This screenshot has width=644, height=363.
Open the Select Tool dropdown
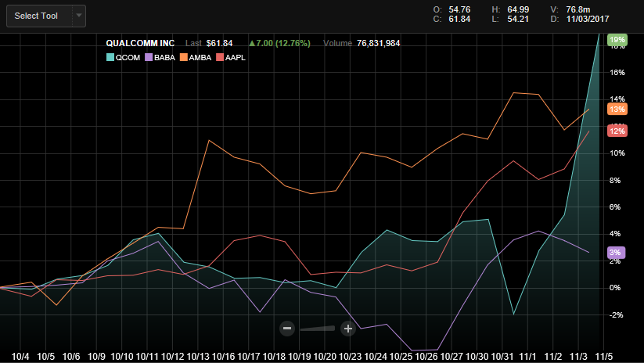46,16
